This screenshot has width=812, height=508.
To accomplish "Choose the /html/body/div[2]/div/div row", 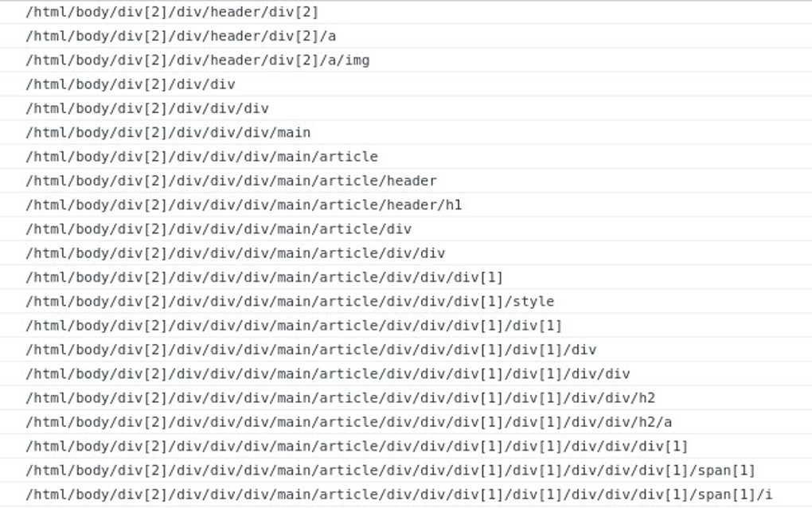I will (406, 84).
